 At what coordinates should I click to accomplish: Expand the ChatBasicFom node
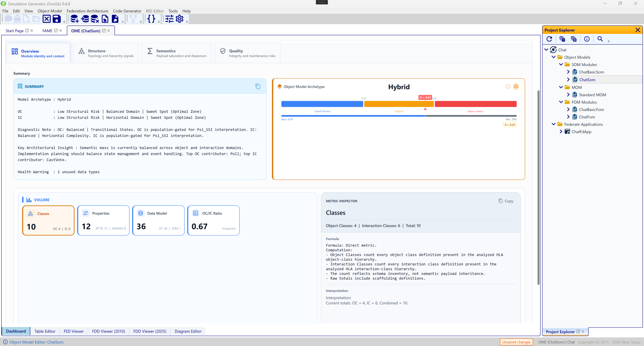(568, 109)
